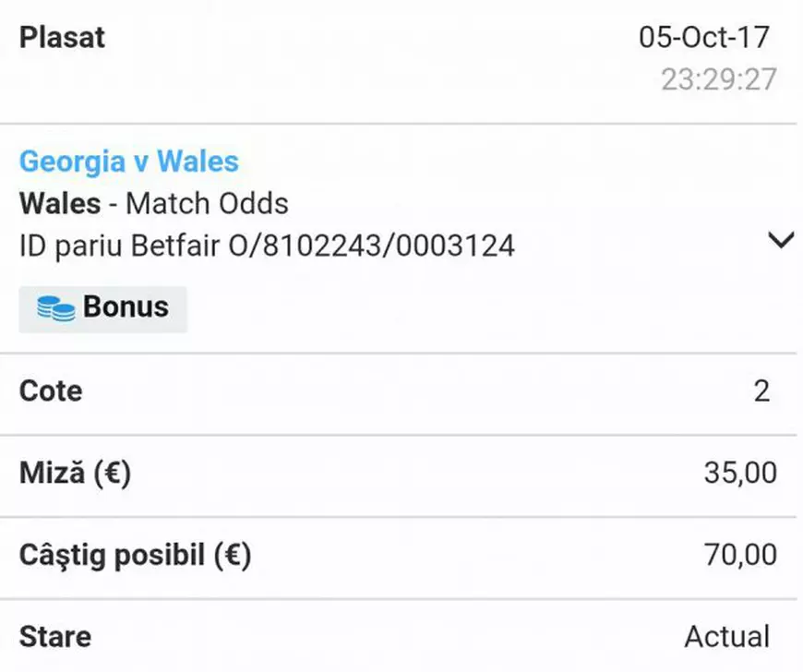Click the Câștig posibil (€) label

[x=136, y=556]
